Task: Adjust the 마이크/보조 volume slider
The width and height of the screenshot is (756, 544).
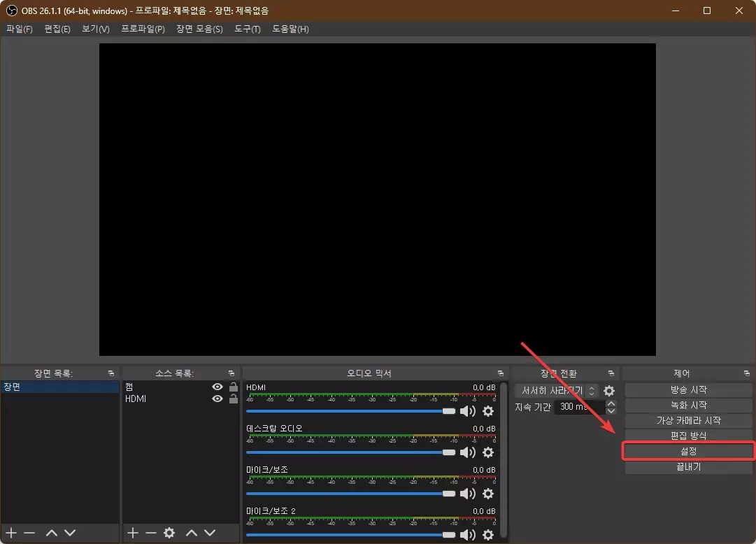Action: point(350,494)
